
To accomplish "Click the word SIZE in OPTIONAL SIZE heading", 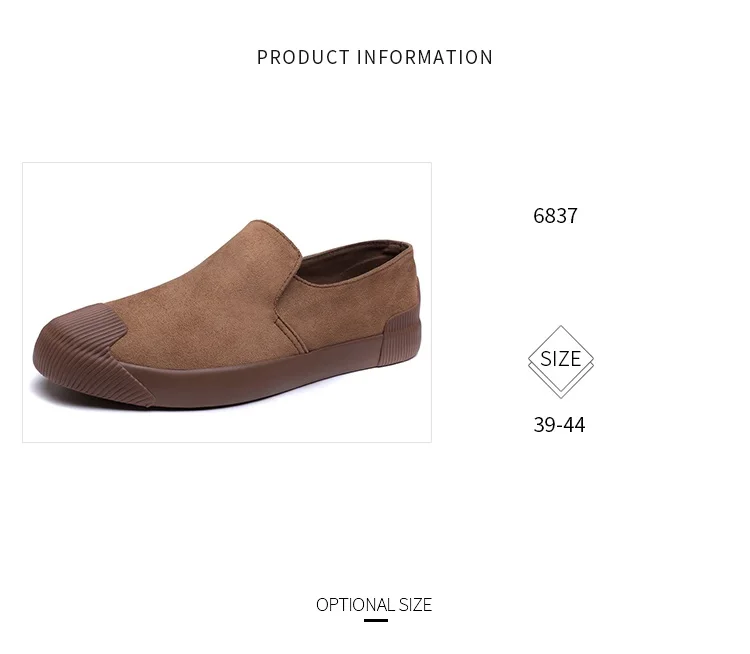I will 415,605.
